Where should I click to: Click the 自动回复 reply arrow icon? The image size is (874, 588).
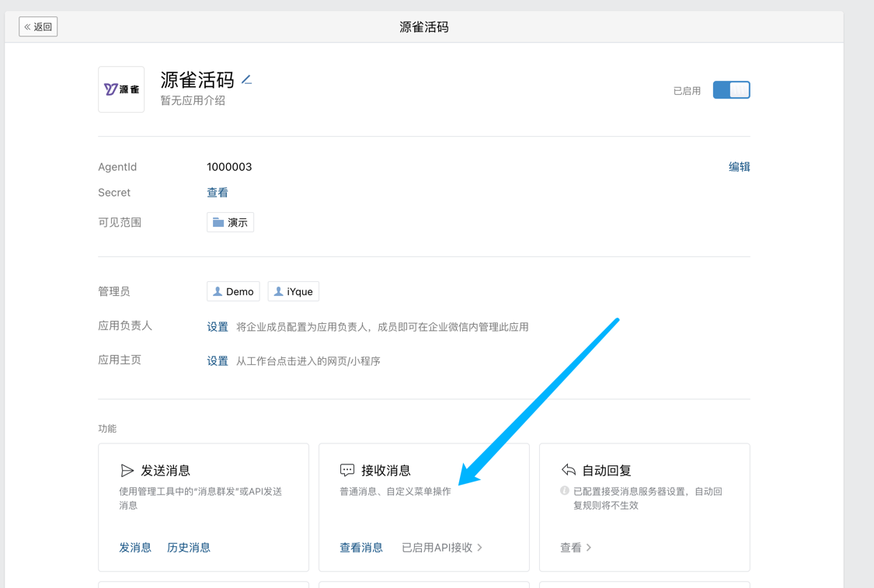(569, 470)
